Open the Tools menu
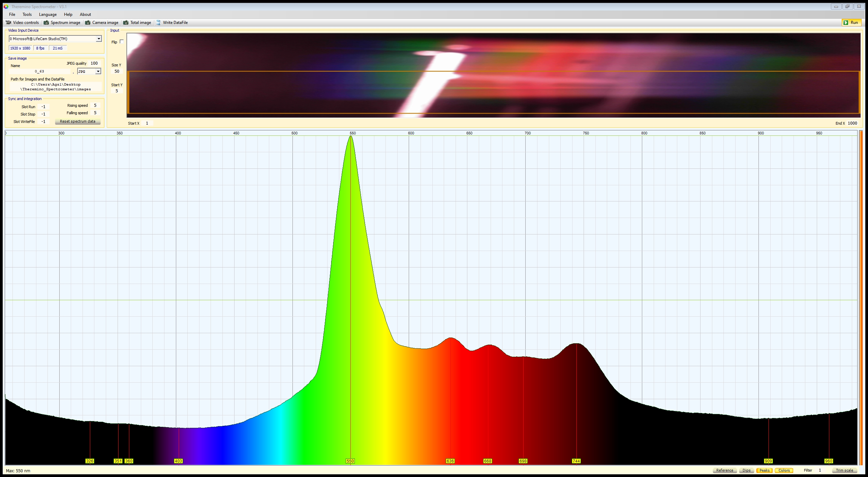 [27, 14]
